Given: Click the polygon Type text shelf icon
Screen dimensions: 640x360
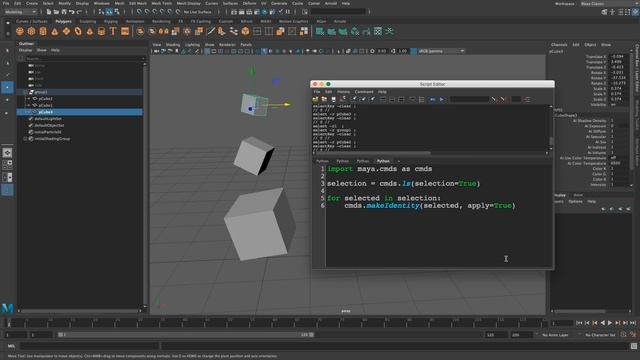Looking at the screenshot, I should (113, 31).
